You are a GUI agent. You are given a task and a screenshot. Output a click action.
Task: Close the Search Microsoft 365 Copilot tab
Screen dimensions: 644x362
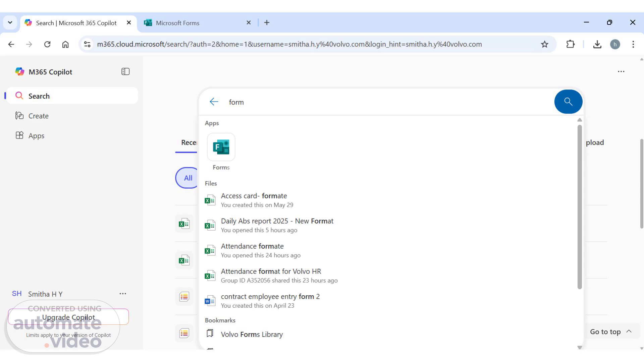coord(129,22)
